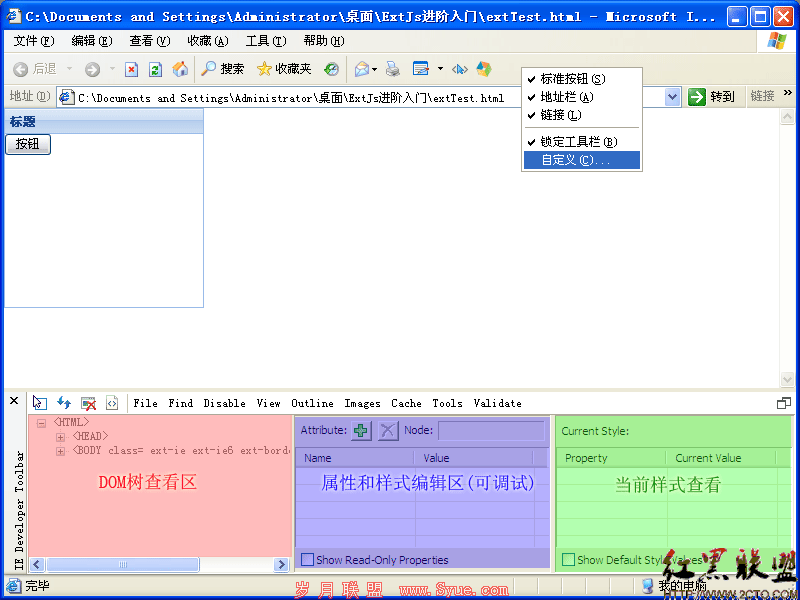Screen dimensions: 800x600
Task: Open the 查看(V) menu
Action: click(149, 41)
